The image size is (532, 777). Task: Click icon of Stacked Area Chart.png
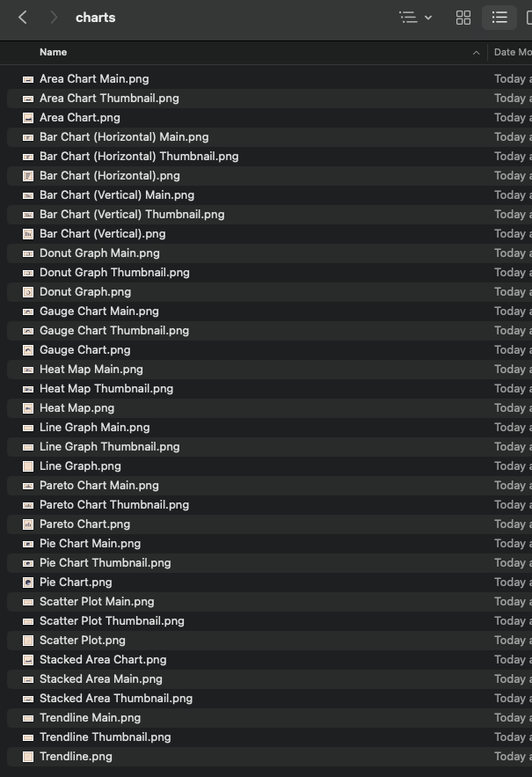pyautogui.click(x=28, y=660)
